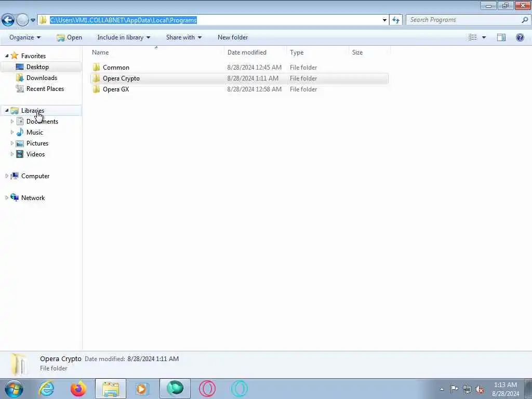
Task: Select the Opera Crypto folder row
Action: click(x=239, y=78)
